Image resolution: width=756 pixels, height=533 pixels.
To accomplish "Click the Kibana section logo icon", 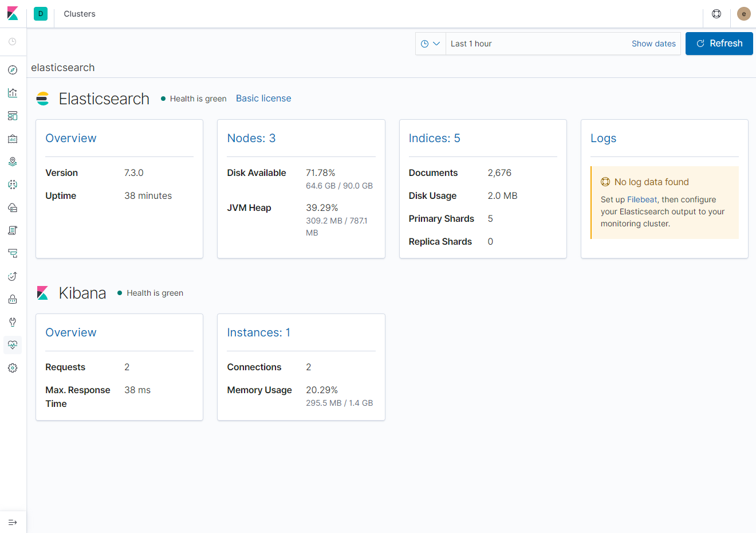I will (x=42, y=293).
